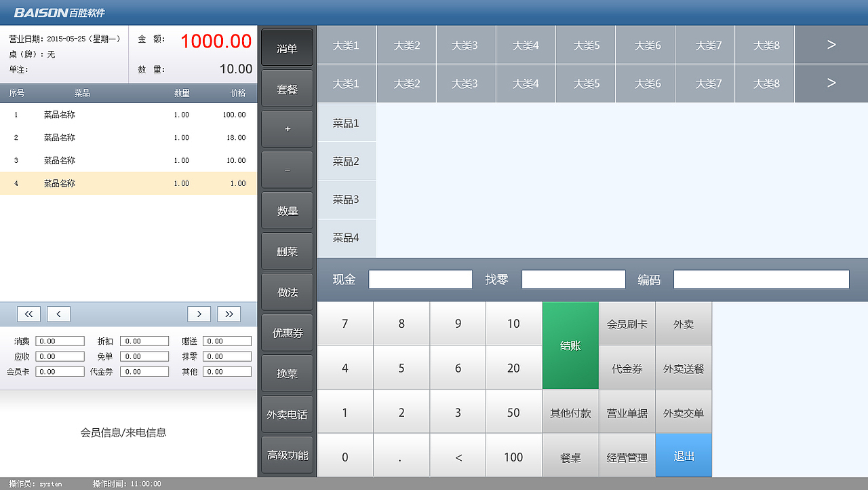This screenshot has height=490, width=868.
Task: Click 会员刷卡 member card swipe
Action: coord(627,324)
